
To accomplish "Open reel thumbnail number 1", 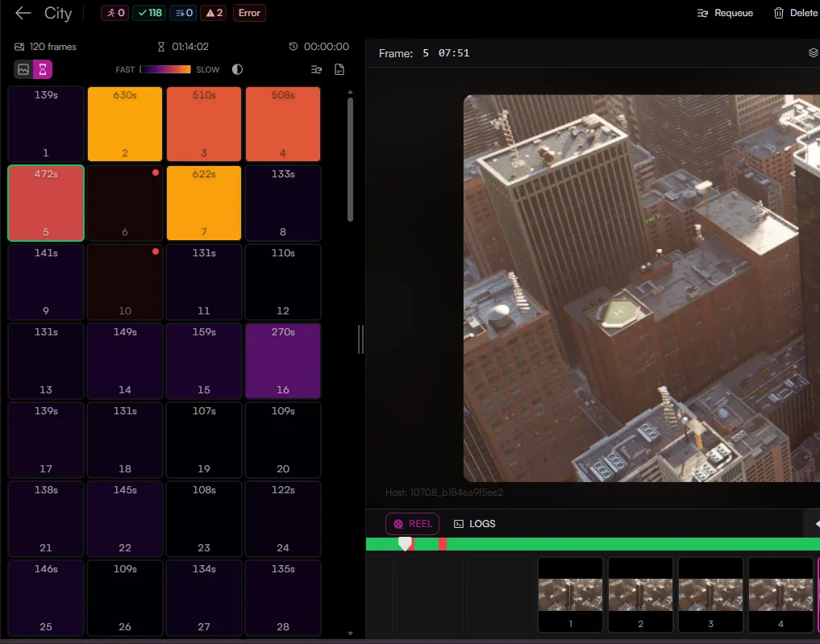I will [571, 595].
